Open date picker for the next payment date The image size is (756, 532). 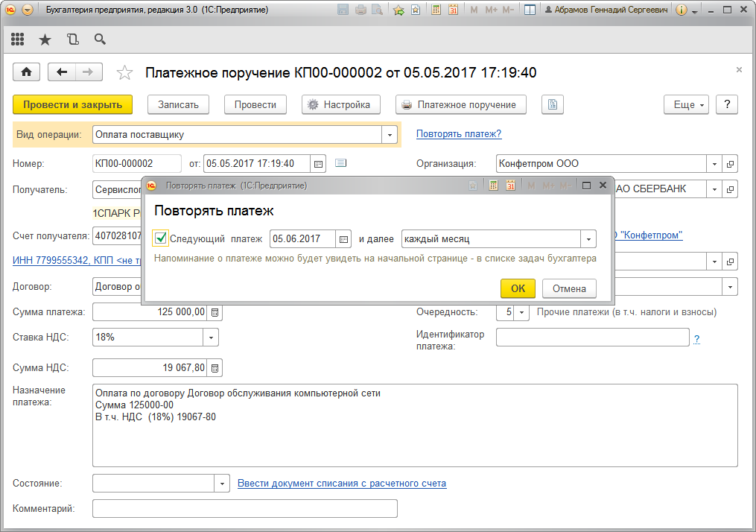click(x=343, y=240)
